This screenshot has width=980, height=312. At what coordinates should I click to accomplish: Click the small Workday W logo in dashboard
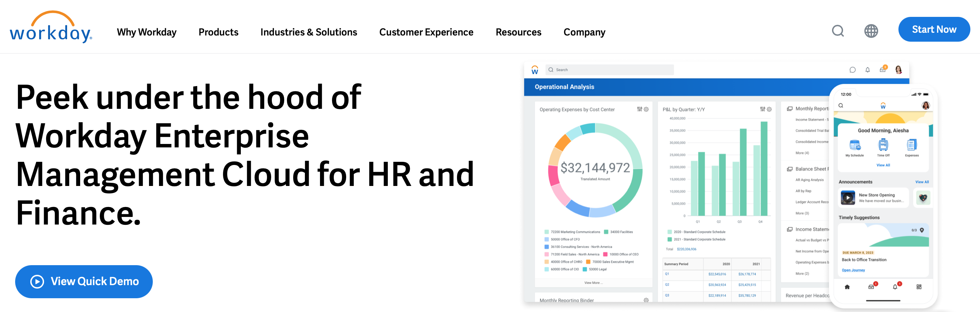click(534, 70)
